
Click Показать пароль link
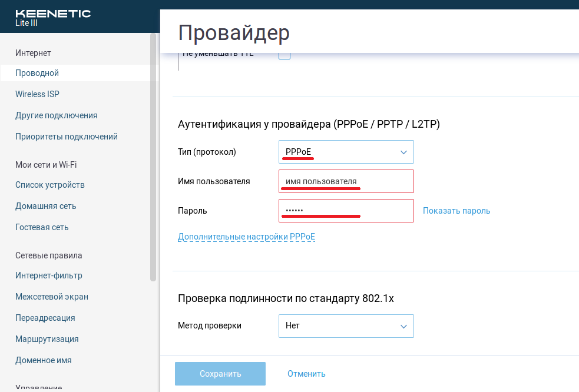pyautogui.click(x=456, y=211)
